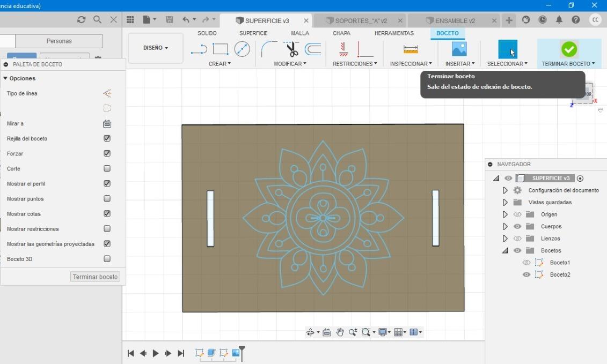Hide Boceto2 with its eye icon

point(526,274)
